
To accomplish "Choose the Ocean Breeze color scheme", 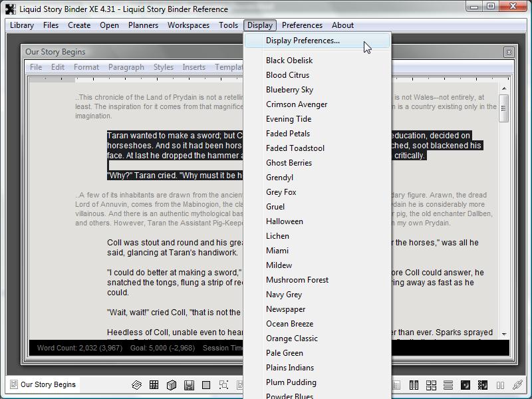I will coord(289,324).
